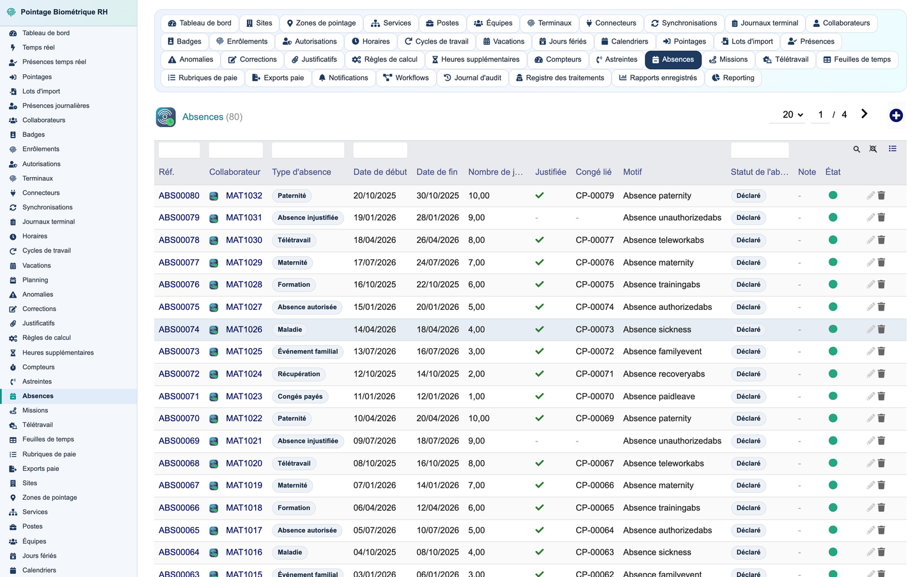Click the add absence plus icon
Image resolution: width=924 pixels, height=577 pixels.
pyautogui.click(x=896, y=116)
